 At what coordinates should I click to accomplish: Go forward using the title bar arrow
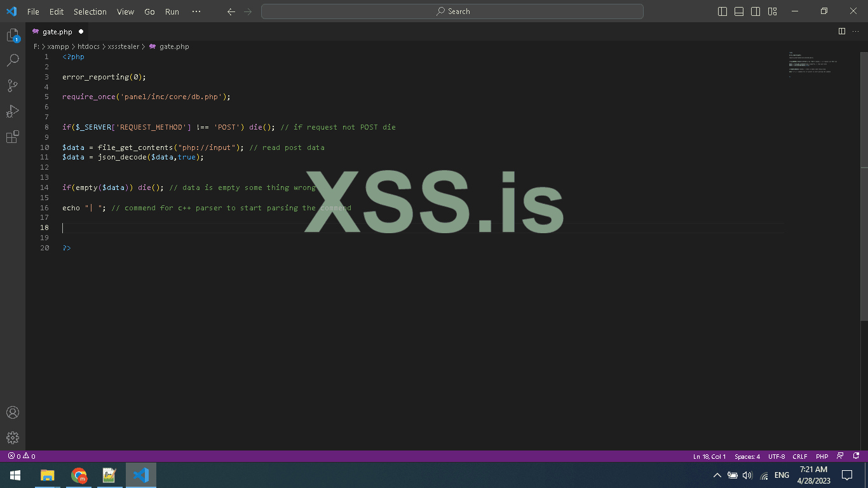point(248,11)
